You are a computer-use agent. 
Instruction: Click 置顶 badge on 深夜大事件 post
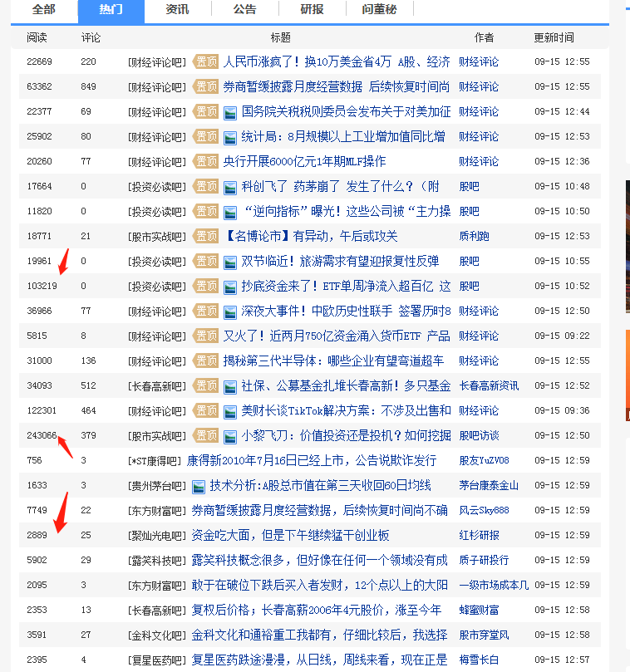pyautogui.click(x=206, y=311)
